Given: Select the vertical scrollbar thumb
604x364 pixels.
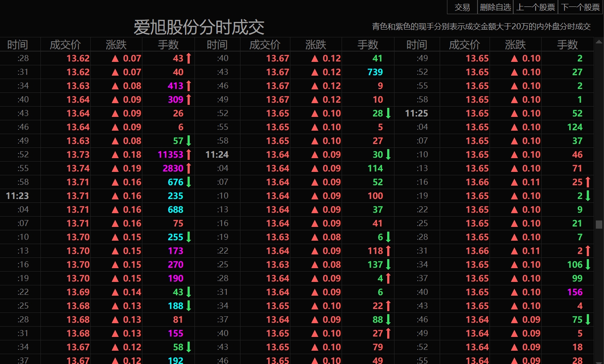Looking at the screenshot, I should [599, 224].
